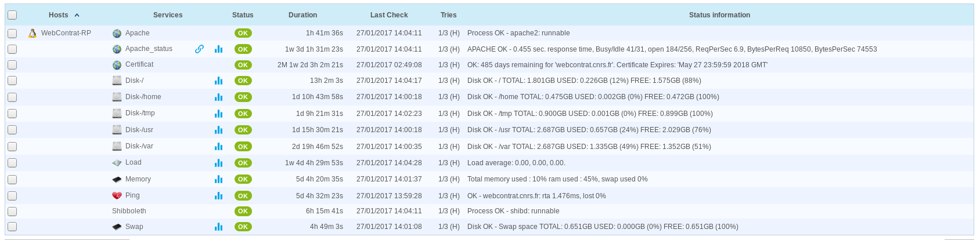Sort the table by Duration column
The width and height of the screenshot is (980, 240).
302,15
